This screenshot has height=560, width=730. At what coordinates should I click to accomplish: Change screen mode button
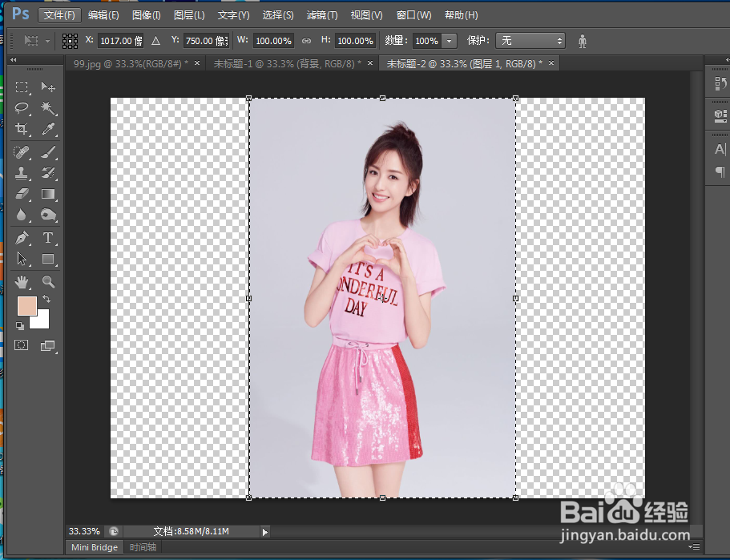click(x=48, y=345)
